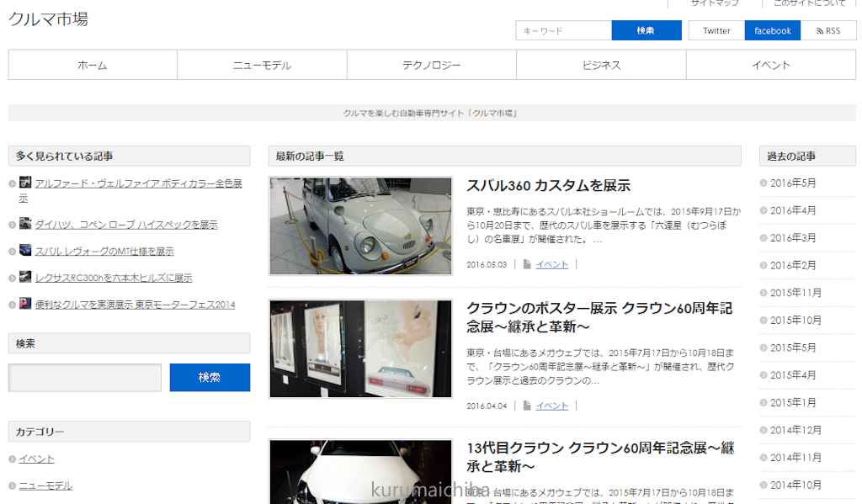The height and width of the screenshot is (504, 862).
Task: Click the thumbnail icon beside スバル レヴォーグ article
Action: coord(25,250)
